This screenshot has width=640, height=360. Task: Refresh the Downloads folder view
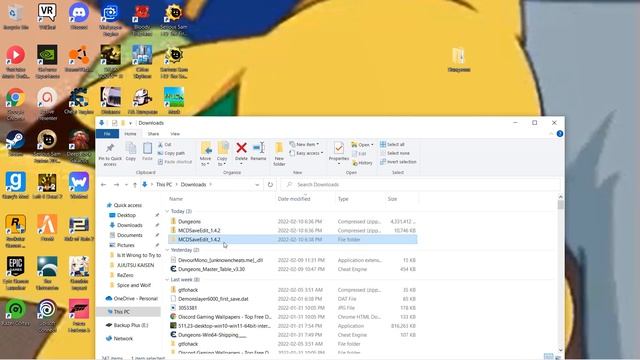[270, 184]
